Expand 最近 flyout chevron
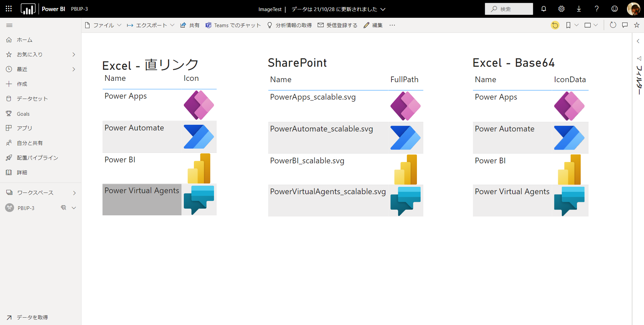Image resolution: width=644 pixels, height=325 pixels. click(x=74, y=69)
